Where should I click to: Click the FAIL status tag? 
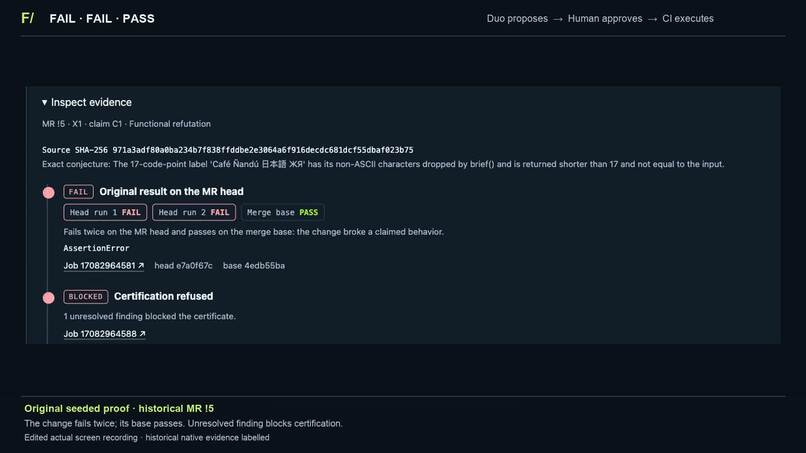(78, 192)
